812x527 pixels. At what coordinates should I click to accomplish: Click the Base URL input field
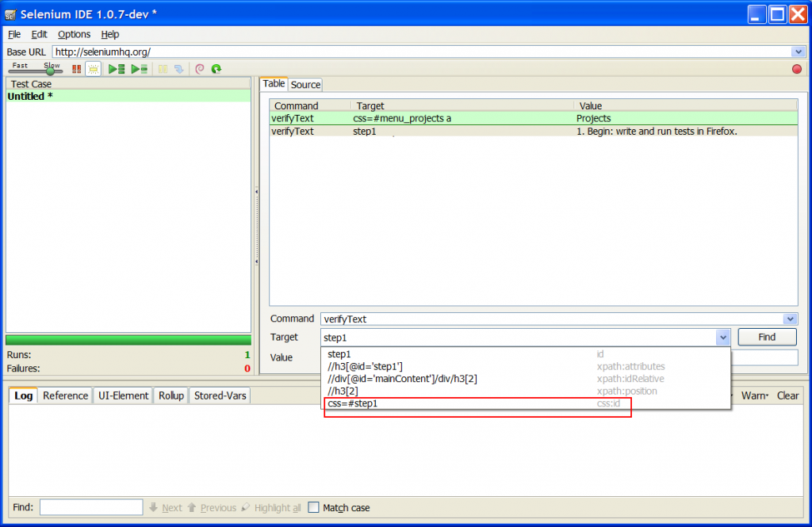pos(422,52)
